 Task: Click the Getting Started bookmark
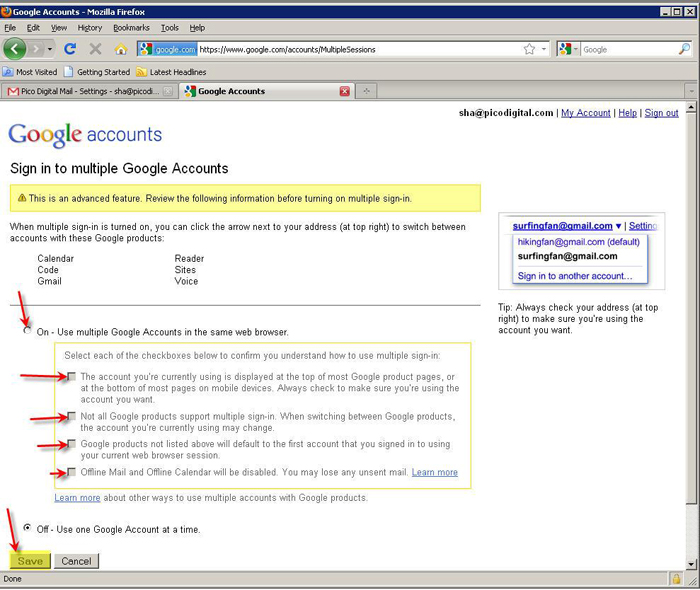(97, 72)
